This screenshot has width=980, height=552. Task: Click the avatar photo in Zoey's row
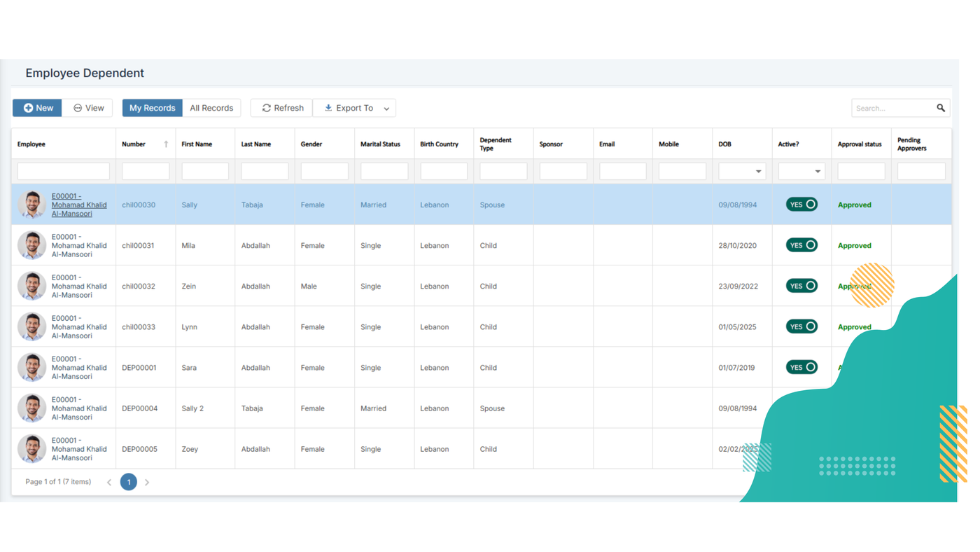pyautogui.click(x=31, y=449)
